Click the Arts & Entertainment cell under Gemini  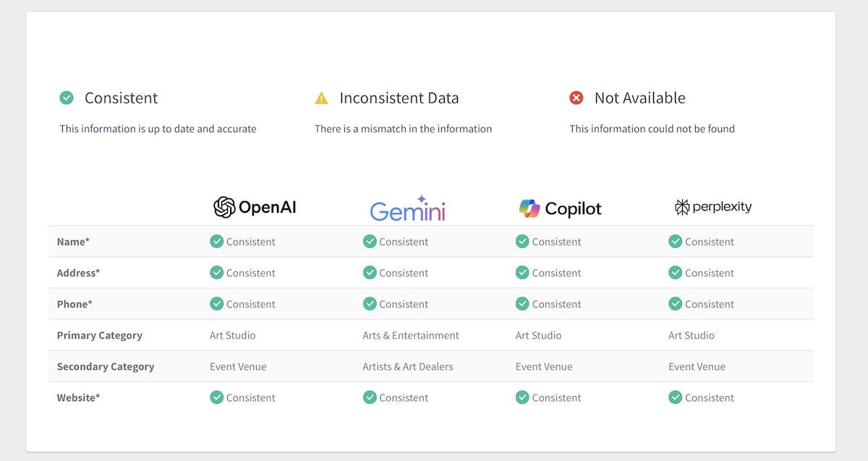click(x=411, y=336)
